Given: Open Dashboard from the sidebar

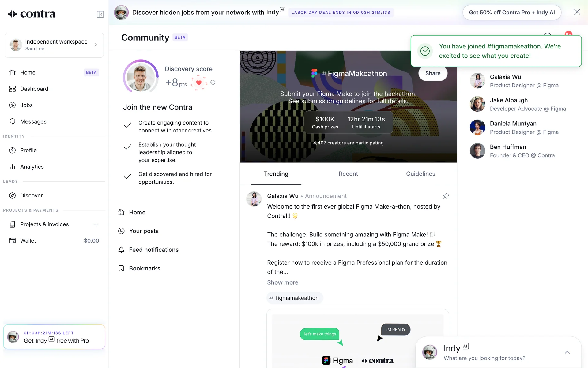Looking at the screenshot, I should click(x=54, y=89).
